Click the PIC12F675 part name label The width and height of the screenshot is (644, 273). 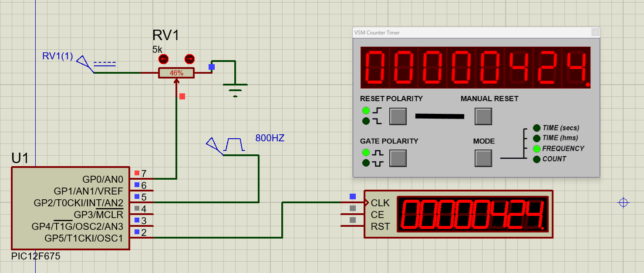tap(36, 256)
